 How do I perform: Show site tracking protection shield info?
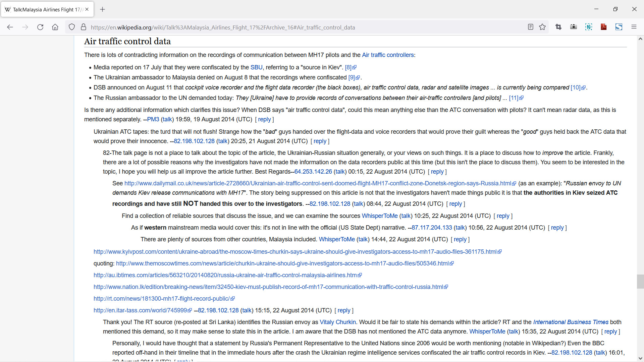[x=71, y=27]
